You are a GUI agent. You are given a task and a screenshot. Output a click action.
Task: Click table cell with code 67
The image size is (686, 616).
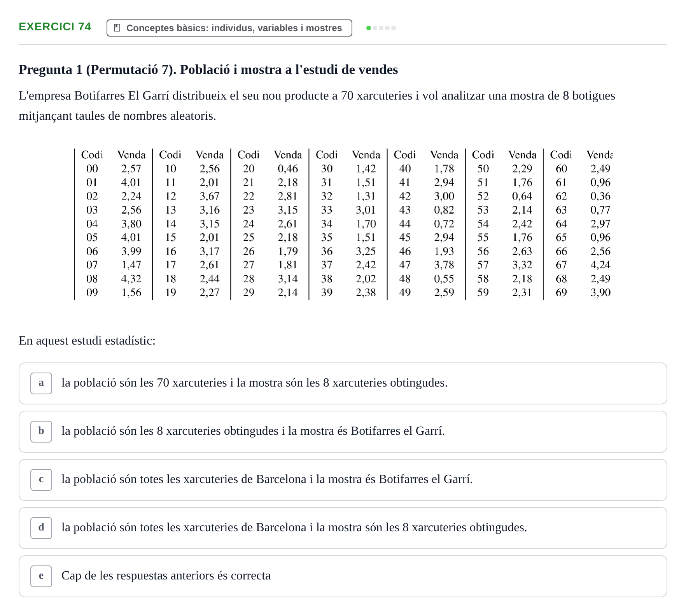(x=561, y=265)
